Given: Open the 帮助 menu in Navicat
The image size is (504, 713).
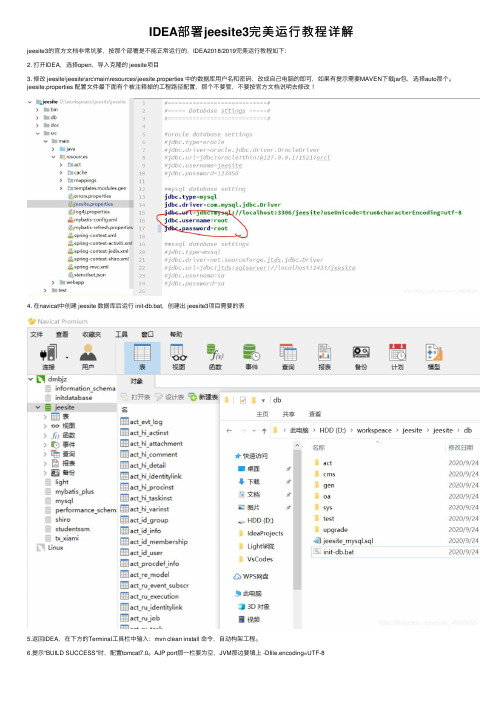Looking at the screenshot, I should click(176, 334).
